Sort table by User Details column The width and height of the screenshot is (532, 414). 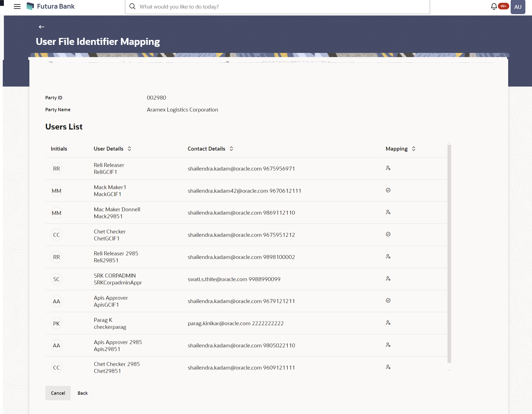click(129, 149)
